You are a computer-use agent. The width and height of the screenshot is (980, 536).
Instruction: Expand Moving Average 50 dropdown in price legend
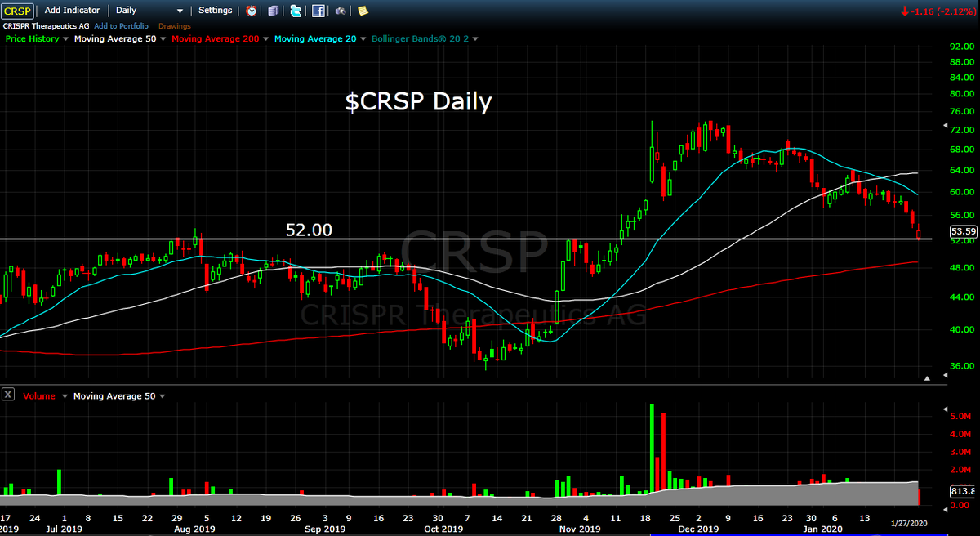pyautogui.click(x=163, y=39)
